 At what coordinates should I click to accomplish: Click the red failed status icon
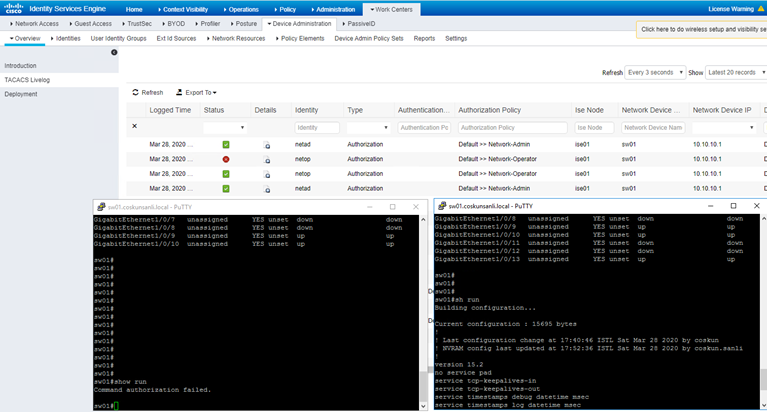[x=226, y=159]
